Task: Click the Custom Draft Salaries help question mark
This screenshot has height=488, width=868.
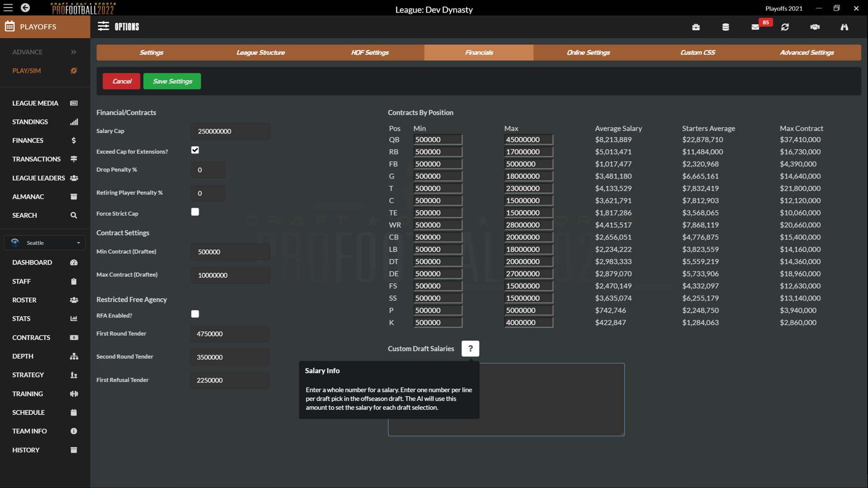Action: (x=470, y=348)
